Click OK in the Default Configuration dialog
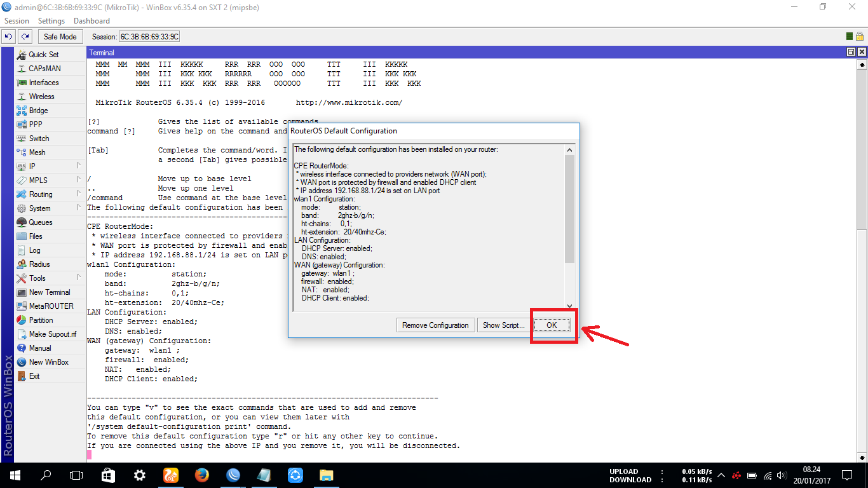Screen dimensions: 868x488 552,325
